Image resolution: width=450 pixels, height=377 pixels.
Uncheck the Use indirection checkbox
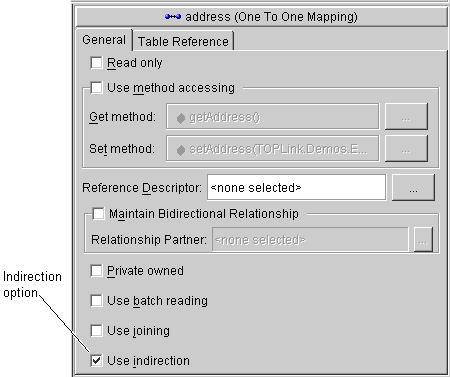96,361
